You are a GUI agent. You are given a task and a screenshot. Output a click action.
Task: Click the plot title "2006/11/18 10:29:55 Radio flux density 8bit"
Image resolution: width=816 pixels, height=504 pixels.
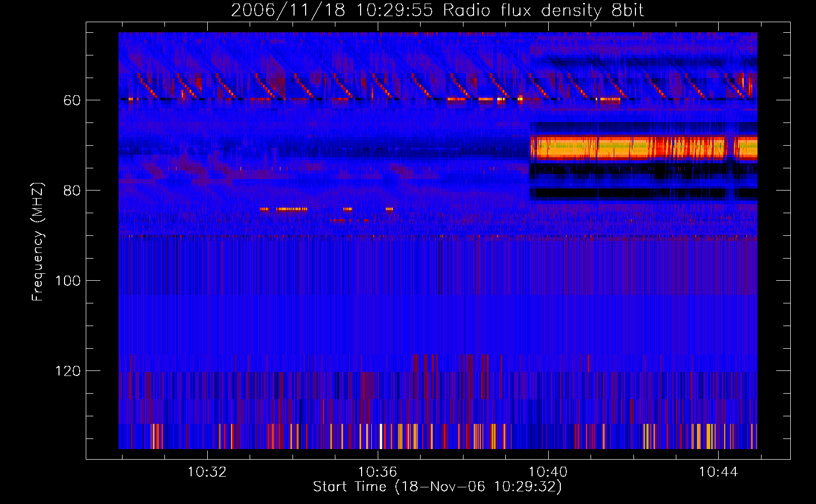point(437,10)
